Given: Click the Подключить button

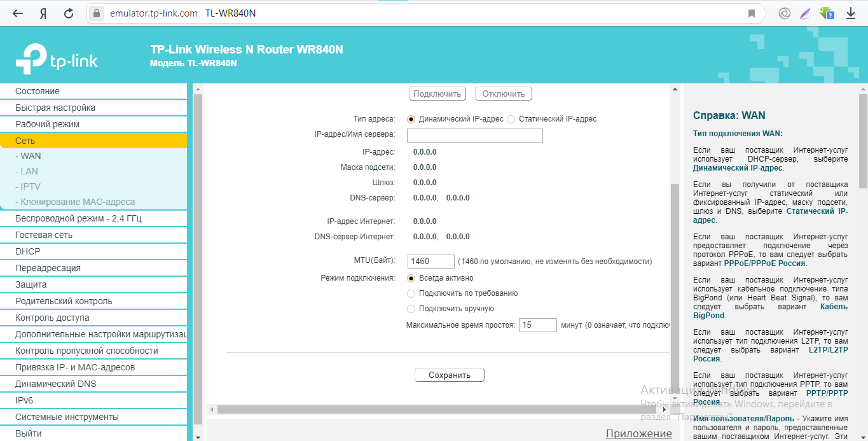Looking at the screenshot, I should pos(437,94).
